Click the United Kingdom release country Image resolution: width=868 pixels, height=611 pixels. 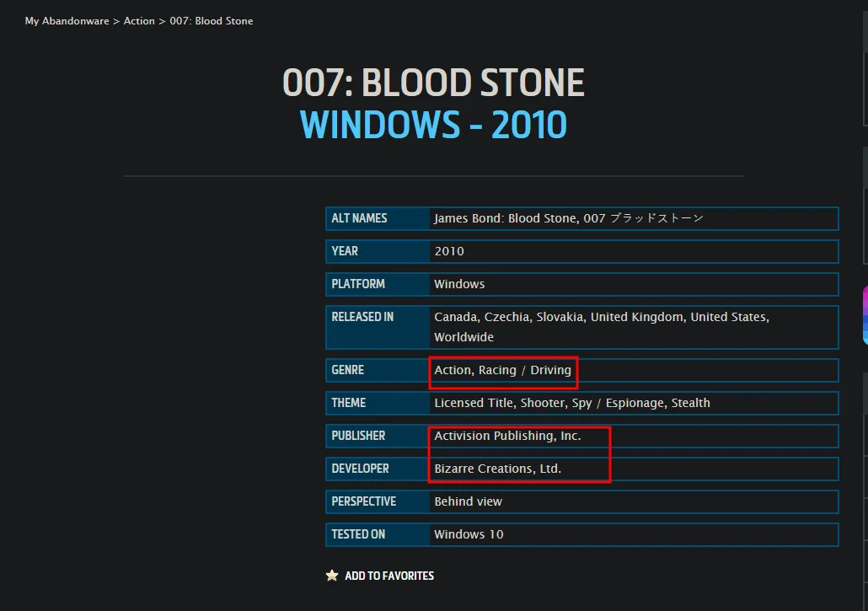point(637,317)
